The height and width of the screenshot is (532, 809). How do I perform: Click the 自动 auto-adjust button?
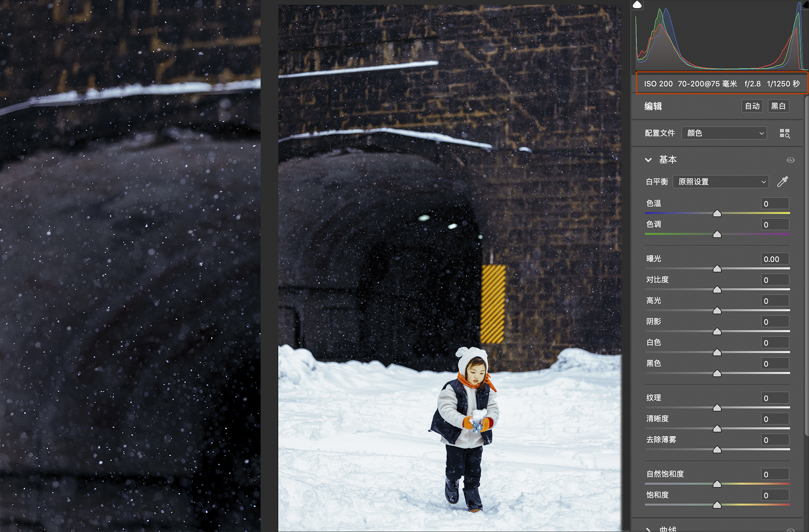[x=752, y=106]
